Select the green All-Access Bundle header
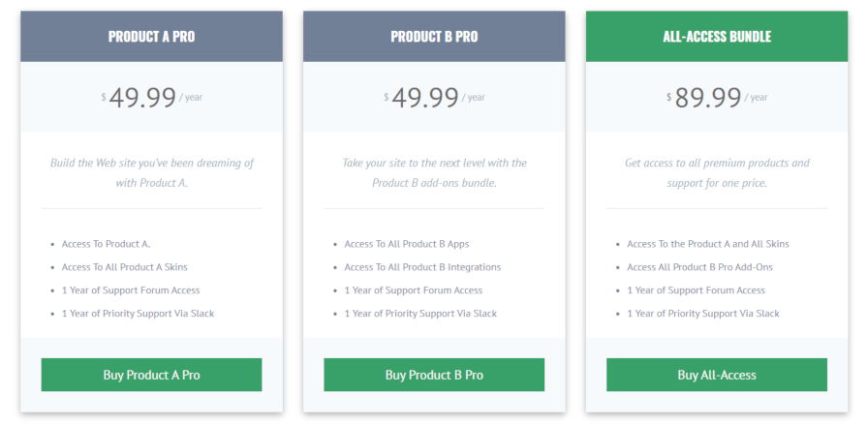Viewport: 868px width, 425px height. [x=716, y=37]
